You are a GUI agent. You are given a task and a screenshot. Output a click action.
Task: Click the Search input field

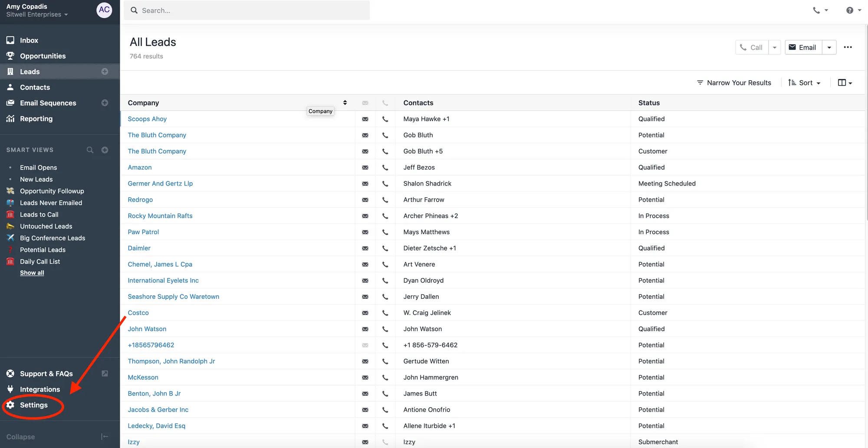(247, 10)
